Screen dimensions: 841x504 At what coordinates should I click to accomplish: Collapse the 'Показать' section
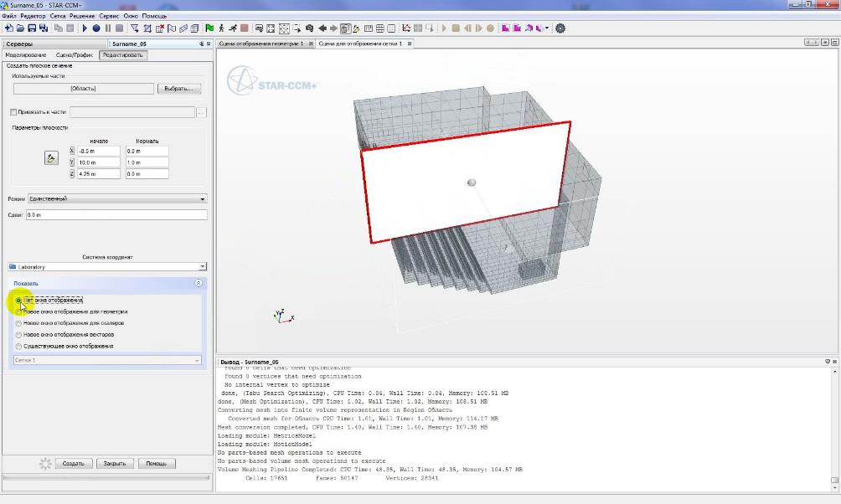pyautogui.click(x=198, y=283)
